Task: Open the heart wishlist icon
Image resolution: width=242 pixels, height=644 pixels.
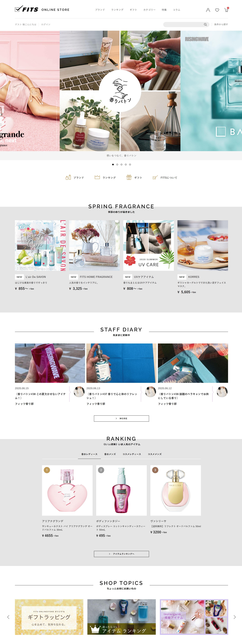Action: point(217,10)
